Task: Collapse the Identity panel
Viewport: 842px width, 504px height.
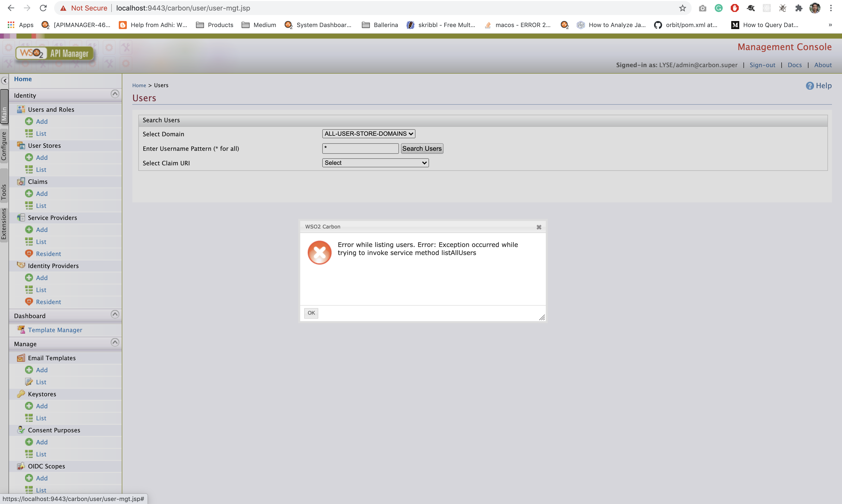Action: (115, 94)
